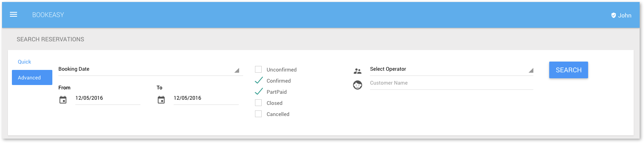Click the From date field 12/05/2016
The height and width of the screenshot is (143, 644).
tap(108, 99)
